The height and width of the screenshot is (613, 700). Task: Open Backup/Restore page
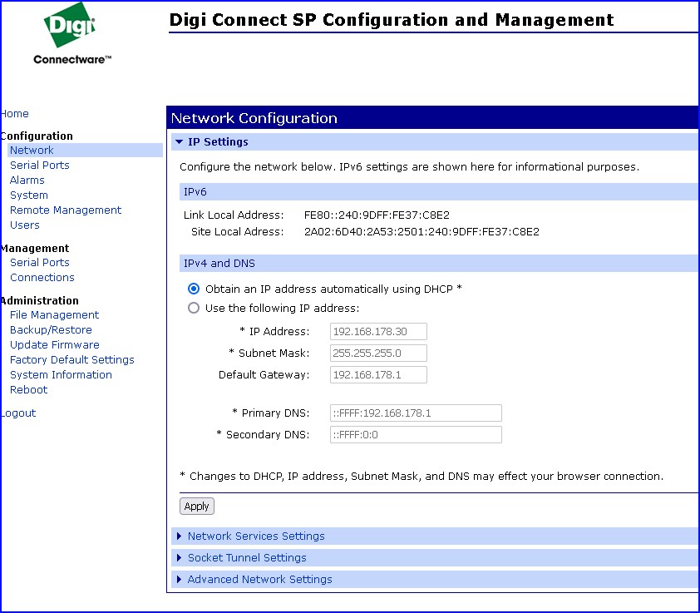(51, 329)
